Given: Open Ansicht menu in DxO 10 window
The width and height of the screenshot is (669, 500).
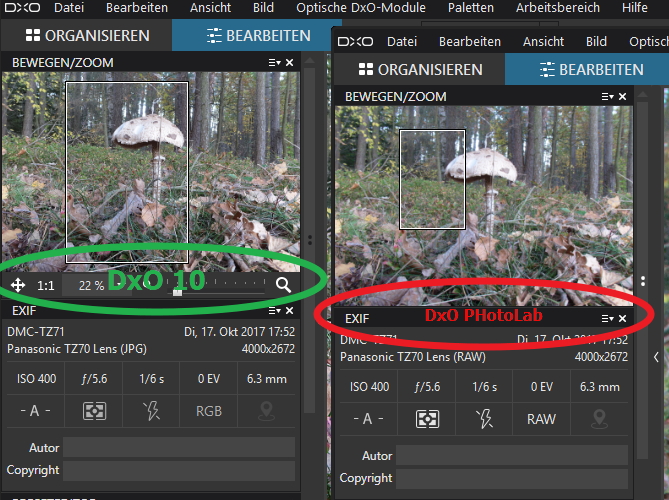Looking at the screenshot, I should tap(210, 8).
